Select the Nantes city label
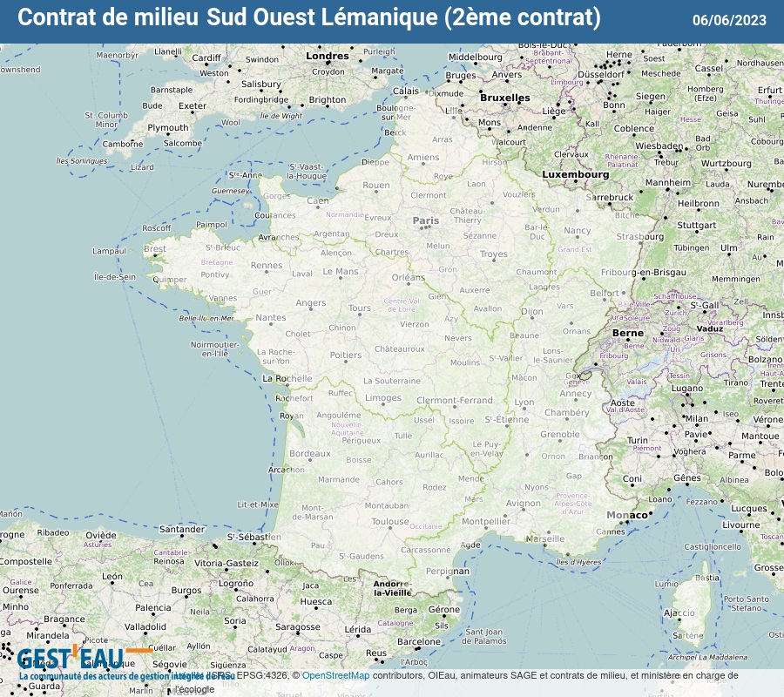The width and height of the screenshot is (784, 697). point(270,318)
